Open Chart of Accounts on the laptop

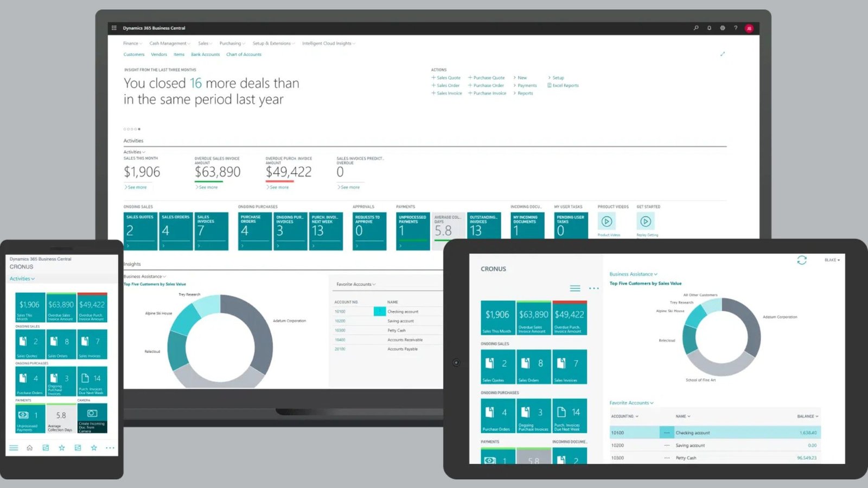(244, 54)
